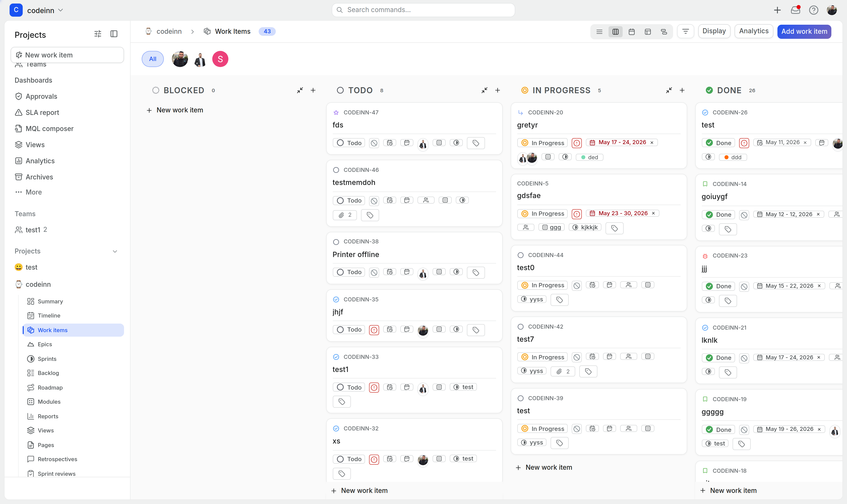Navigate to Backlog in sidebar
The image size is (847, 504).
[48, 373]
